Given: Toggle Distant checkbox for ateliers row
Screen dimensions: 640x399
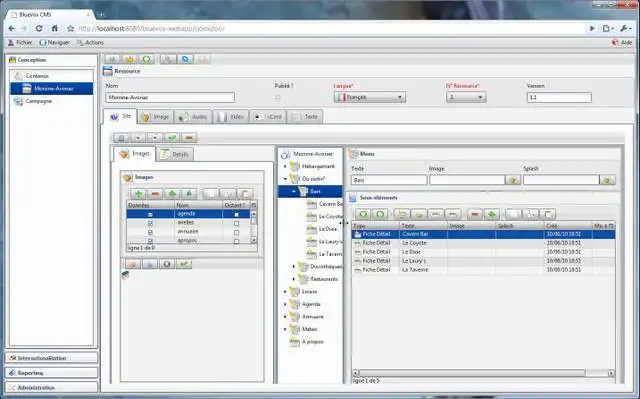Looking at the screenshot, I should tap(236, 223).
